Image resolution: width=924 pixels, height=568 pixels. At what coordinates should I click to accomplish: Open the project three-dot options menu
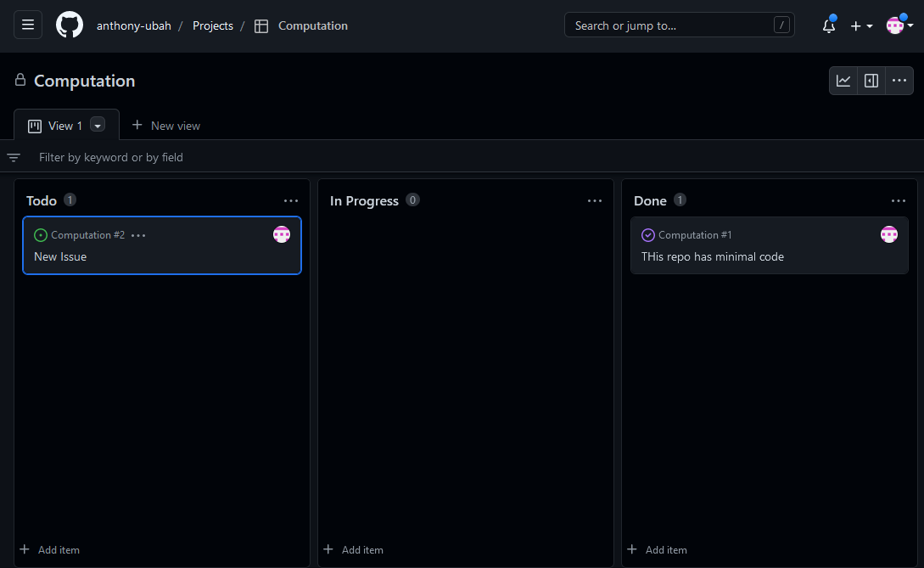pos(899,81)
